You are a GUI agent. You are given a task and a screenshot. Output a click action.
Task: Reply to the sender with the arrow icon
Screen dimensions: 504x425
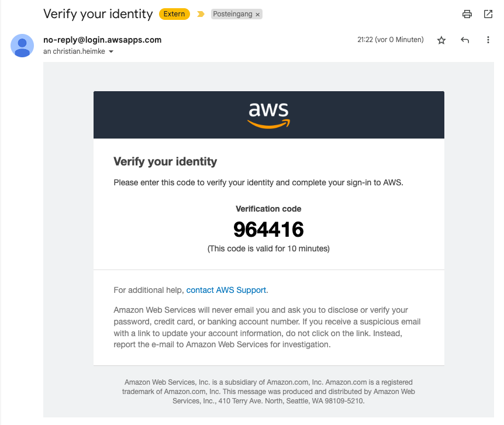(465, 40)
